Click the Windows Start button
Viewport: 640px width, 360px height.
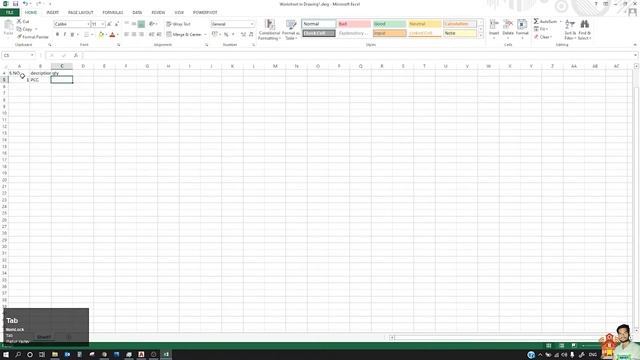[6, 355]
